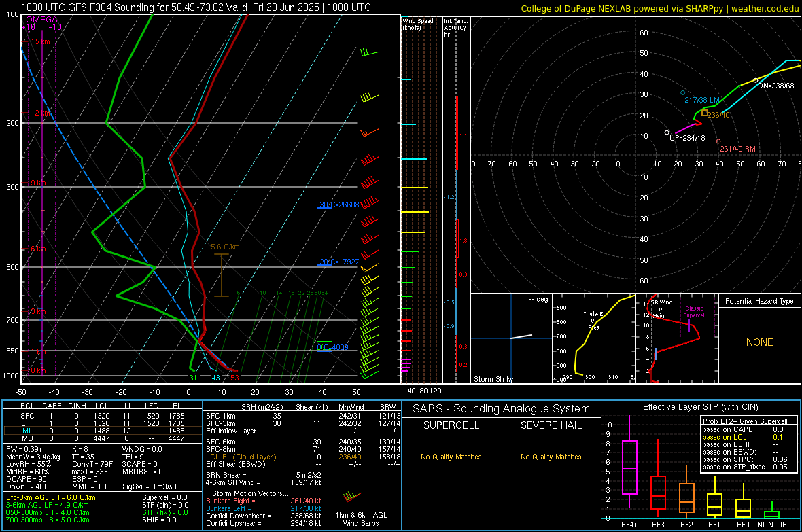Image resolution: width=802 pixels, height=532 pixels.
Task: Click the Potential Hazard Type header
Action: point(760,301)
